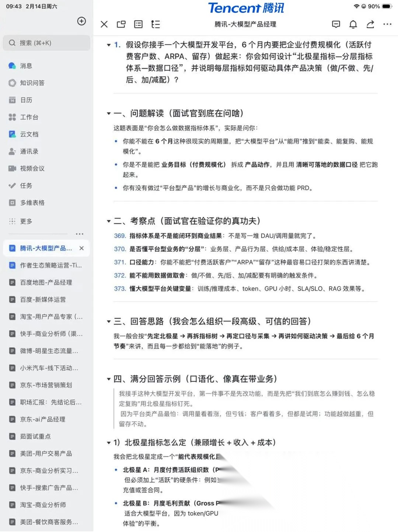
Task: Click the Wi-Fi status icon
Action: click(356, 6)
